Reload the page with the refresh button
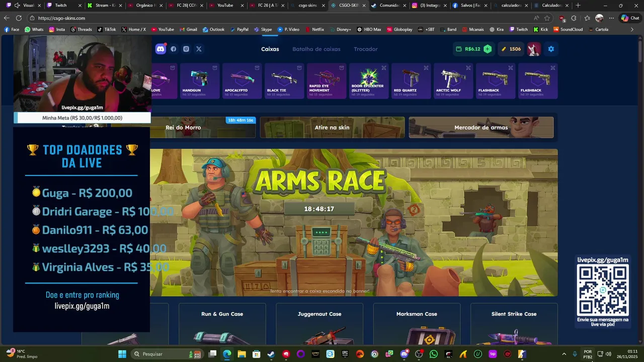This screenshot has width=644, height=362. [x=19, y=18]
